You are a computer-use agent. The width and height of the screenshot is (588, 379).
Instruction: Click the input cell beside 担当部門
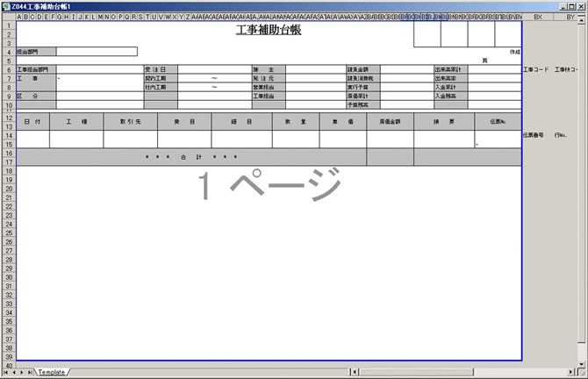(97, 52)
